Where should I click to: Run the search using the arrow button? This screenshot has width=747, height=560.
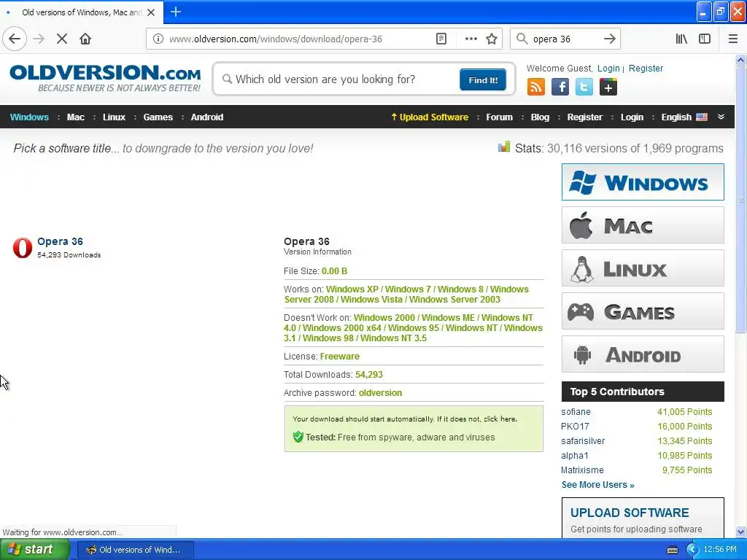click(x=609, y=39)
